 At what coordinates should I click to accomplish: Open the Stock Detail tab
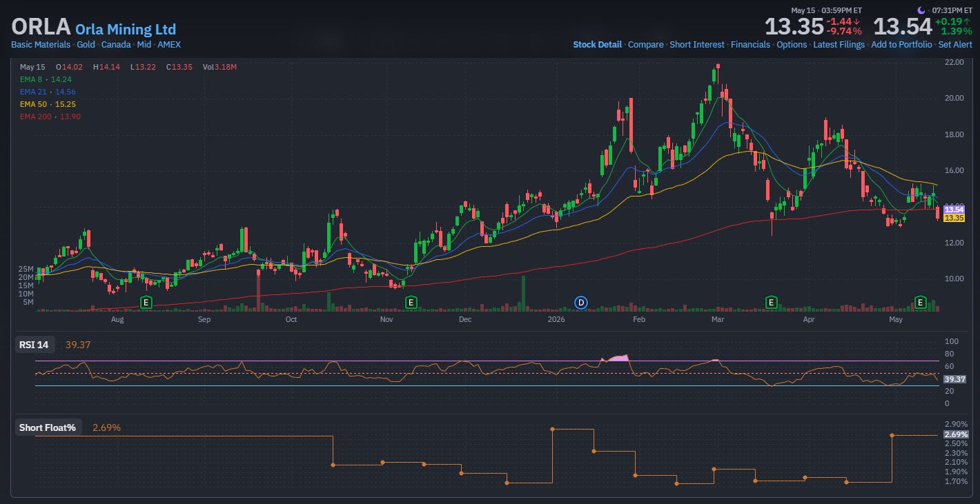597,44
